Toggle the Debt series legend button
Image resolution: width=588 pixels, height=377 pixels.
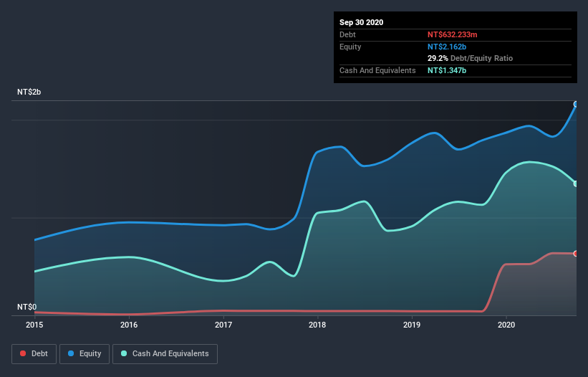(x=34, y=354)
